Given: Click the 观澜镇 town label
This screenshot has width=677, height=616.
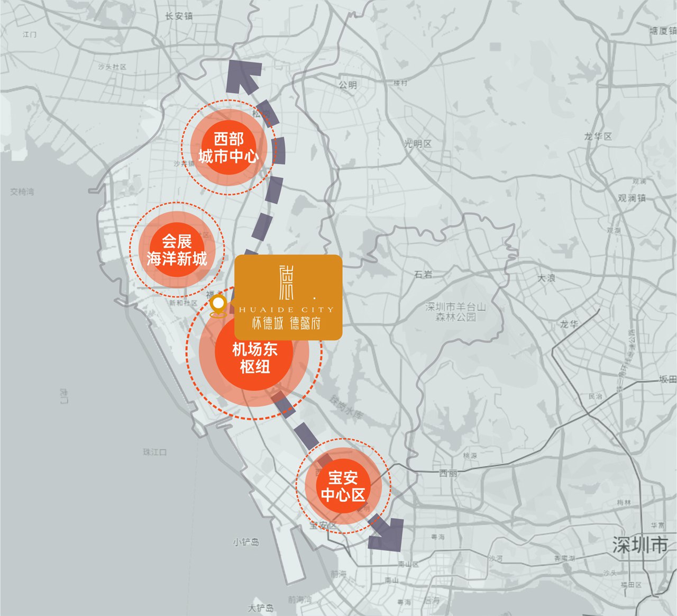Looking at the screenshot, I should click(x=632, y=198).
